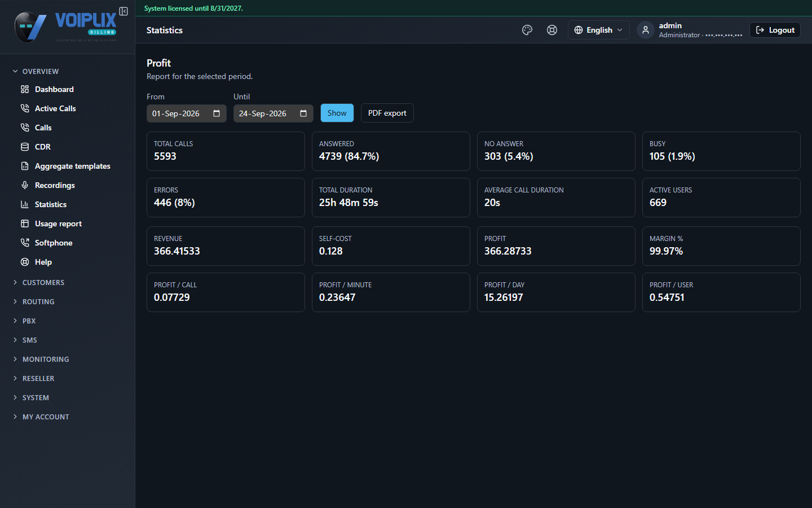Select the revenue value 366.41533

click(177, 251)
